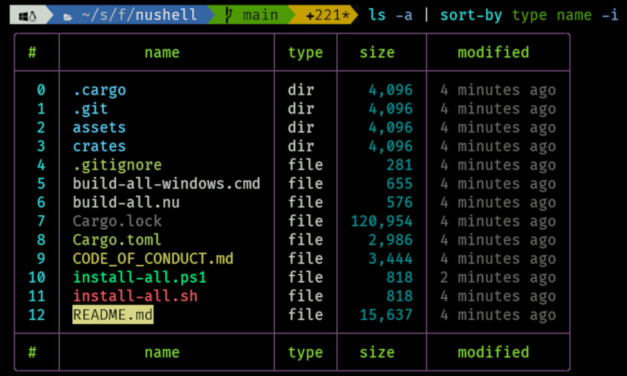Click the size value 2,986
Image resolution: width=627 pixels, height=376 pixels.
click(x=390, y=240)
